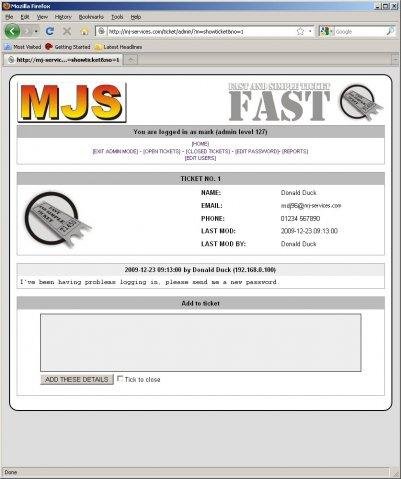Open the address bar history dropdown
Screen dimensions: 401x479
310,31
